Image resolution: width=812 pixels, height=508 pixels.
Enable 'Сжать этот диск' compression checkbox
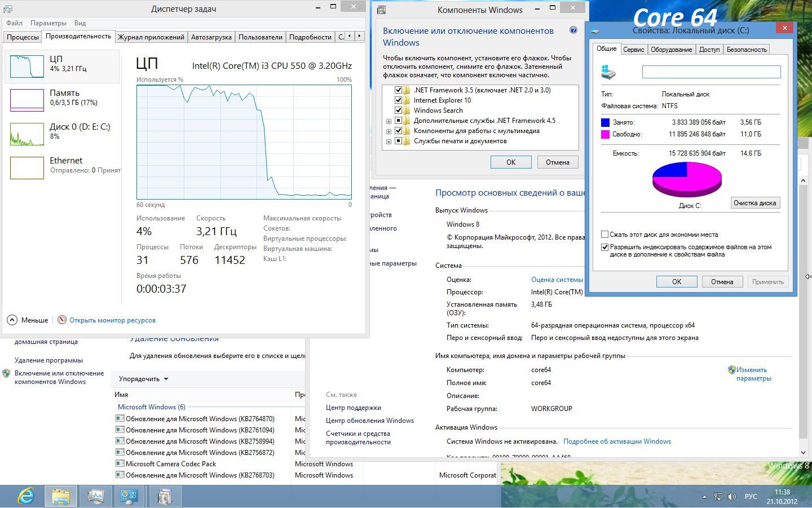[605, 235]
